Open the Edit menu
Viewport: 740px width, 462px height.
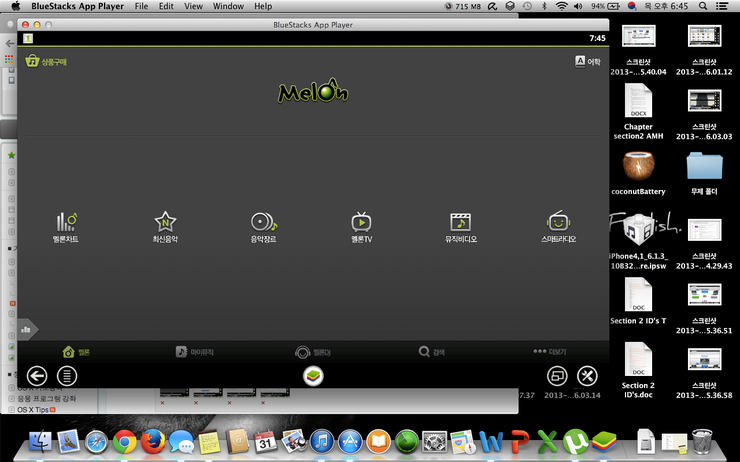(166, 6)
